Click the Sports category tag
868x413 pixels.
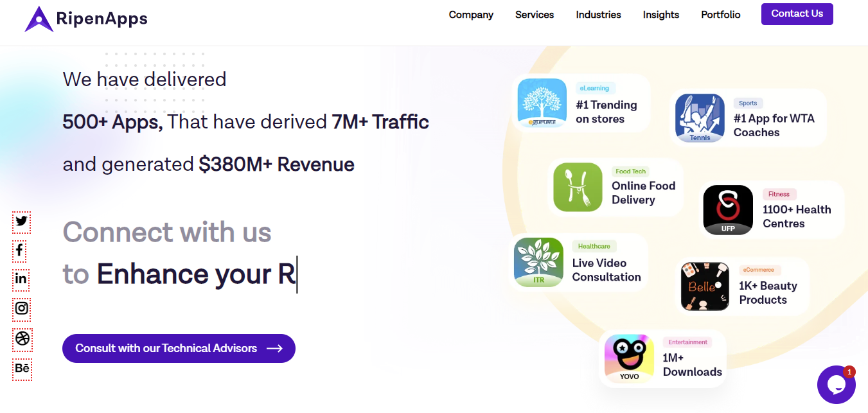click(x=748, y=103)
